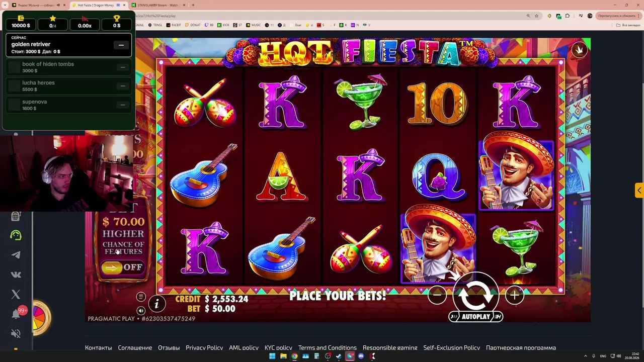This screenshot has height=362, width=644.
Task: Toggle the site sound mute icon
Action: coord(16,333)
